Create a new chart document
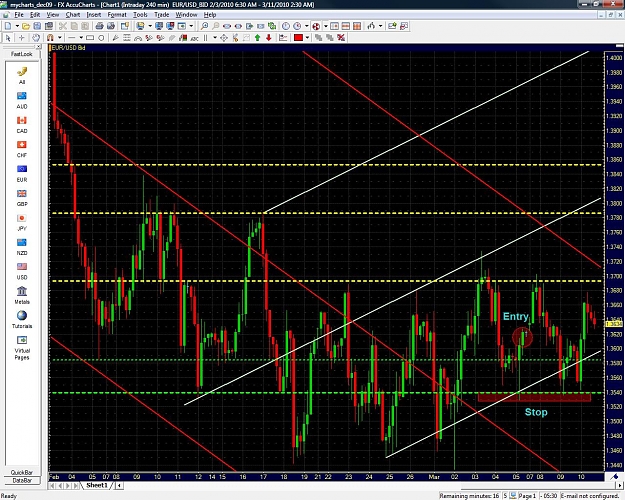The image size is (625, 500). (x=8, y=26)
